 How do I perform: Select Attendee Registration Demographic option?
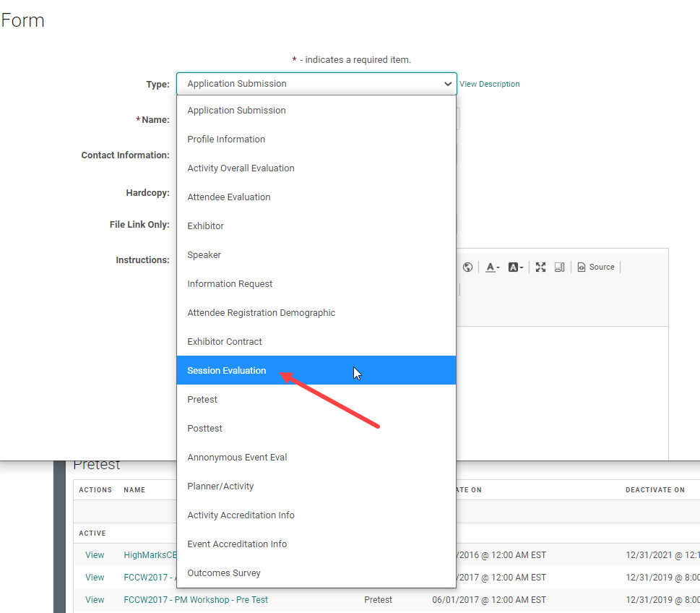pos(261,313)
